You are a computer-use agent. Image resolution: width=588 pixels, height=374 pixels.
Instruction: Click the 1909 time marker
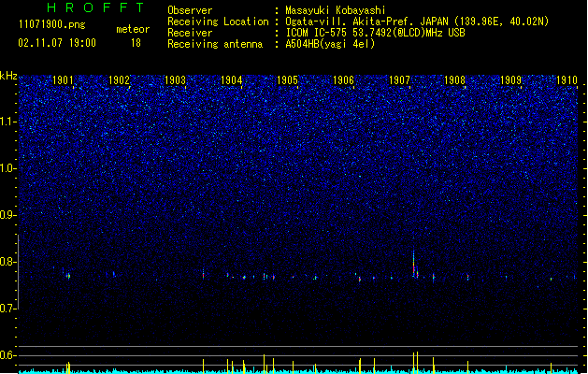click(x=510, y=79)
